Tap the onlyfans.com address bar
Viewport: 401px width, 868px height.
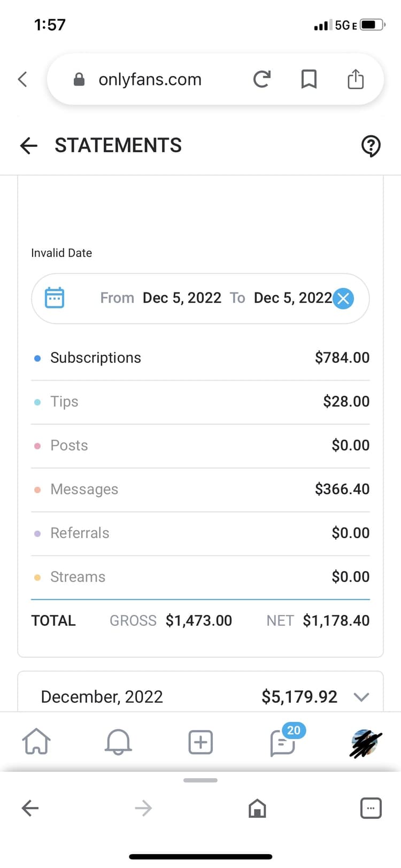tap(150, 79)
